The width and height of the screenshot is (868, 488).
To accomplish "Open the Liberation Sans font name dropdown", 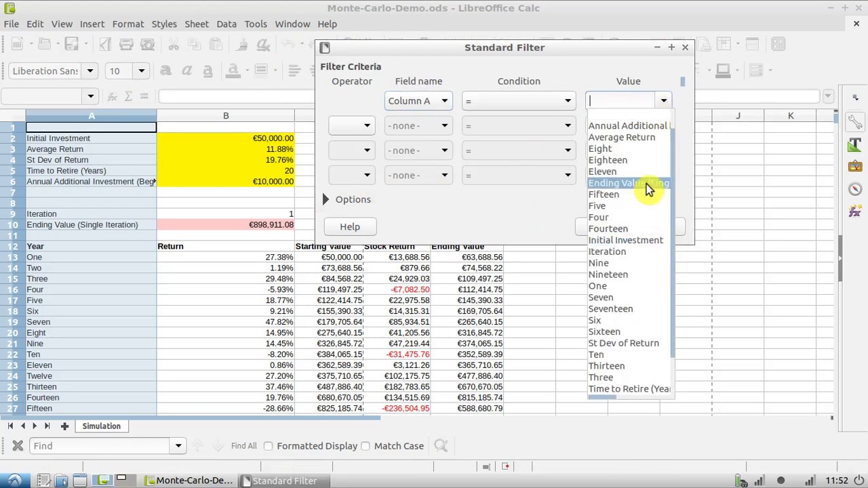I will (90, 70).
